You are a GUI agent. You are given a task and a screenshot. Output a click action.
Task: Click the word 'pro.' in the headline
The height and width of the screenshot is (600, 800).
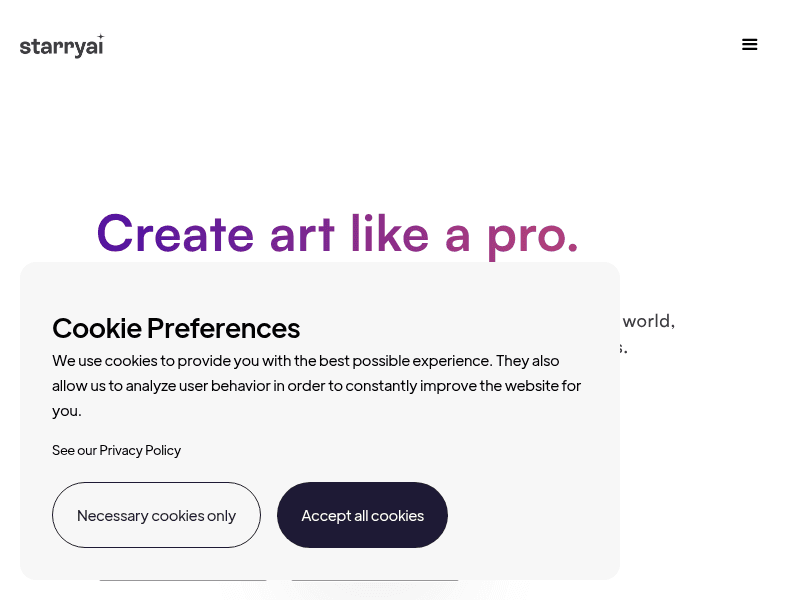click(533, 238)
